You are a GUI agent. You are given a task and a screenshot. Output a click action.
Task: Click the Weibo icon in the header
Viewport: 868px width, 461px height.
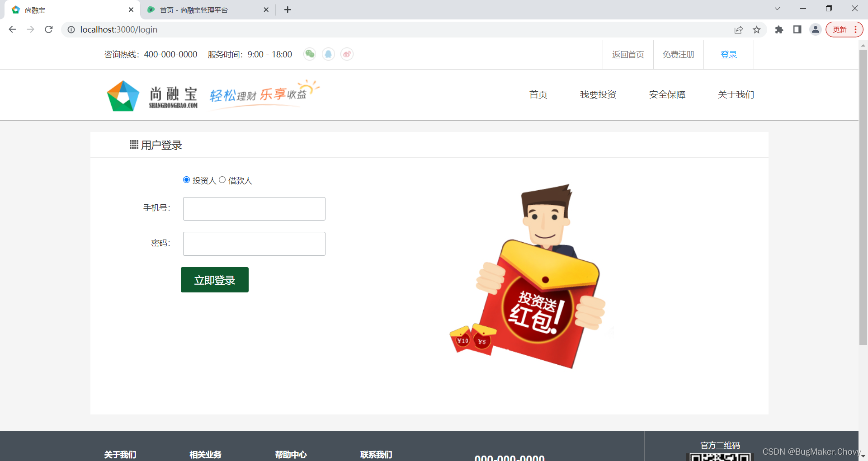coord(347,54)
